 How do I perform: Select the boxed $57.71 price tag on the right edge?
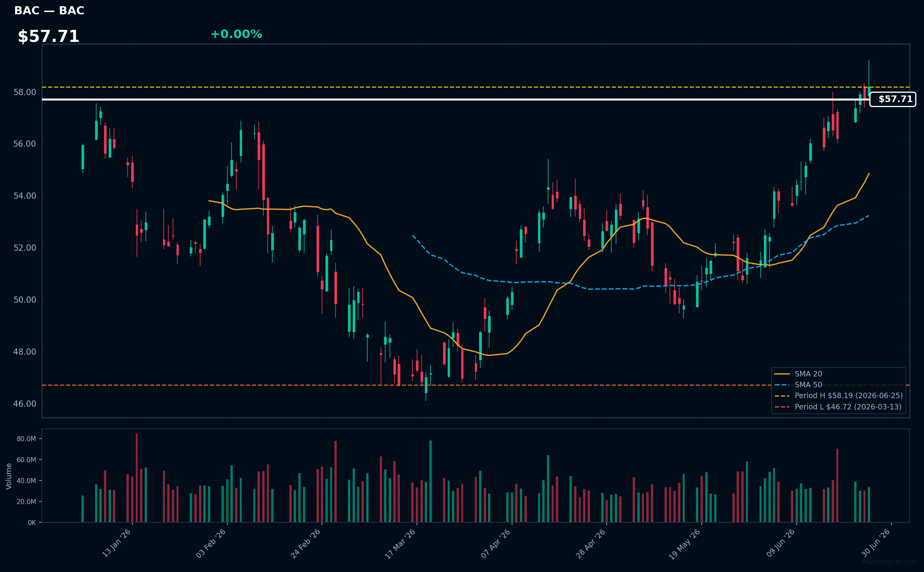pos(893,99)
